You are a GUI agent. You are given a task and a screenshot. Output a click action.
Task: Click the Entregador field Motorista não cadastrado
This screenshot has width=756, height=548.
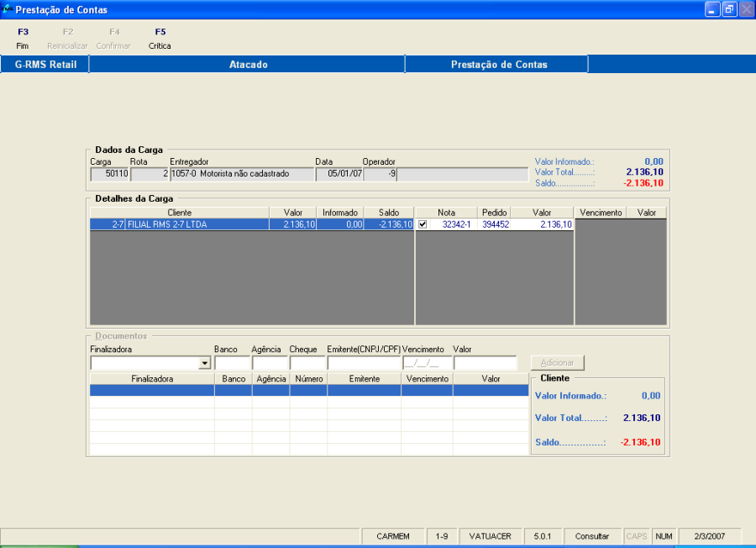click(242, 174)
